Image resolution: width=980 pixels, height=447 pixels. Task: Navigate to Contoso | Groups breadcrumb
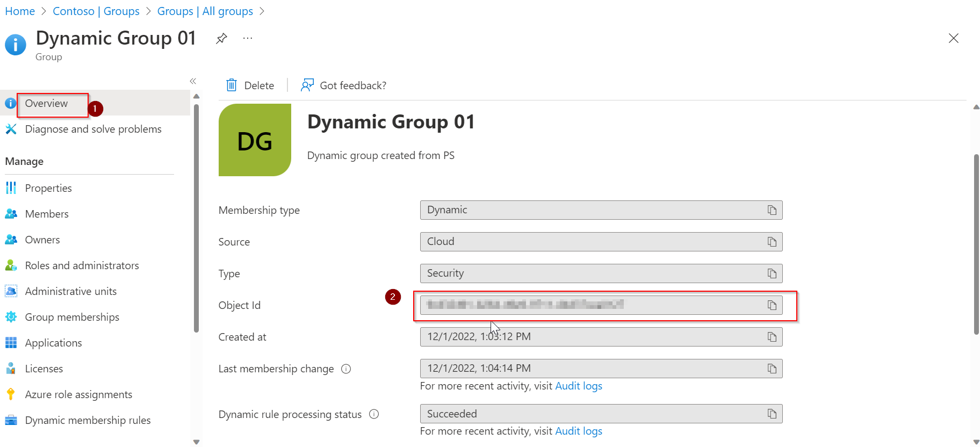[x=96, y=11]
